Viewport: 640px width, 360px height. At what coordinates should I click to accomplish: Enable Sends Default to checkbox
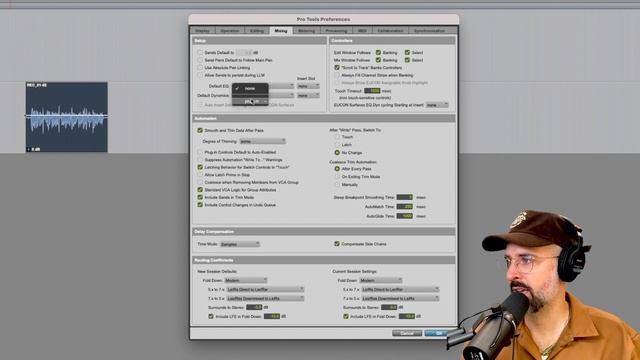coord(200,53)
